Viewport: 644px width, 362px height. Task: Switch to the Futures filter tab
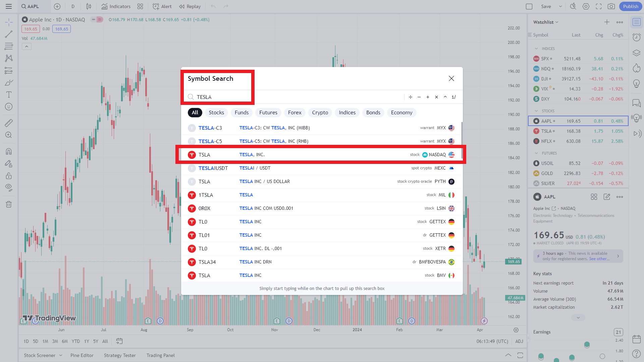coord(268,113)
